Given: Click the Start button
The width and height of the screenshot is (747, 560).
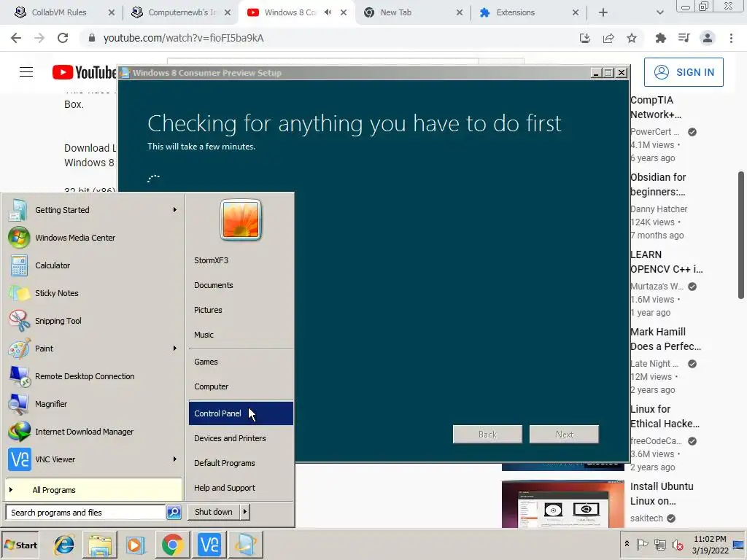Looking at the screenshot, I should [x=20, y=545].
